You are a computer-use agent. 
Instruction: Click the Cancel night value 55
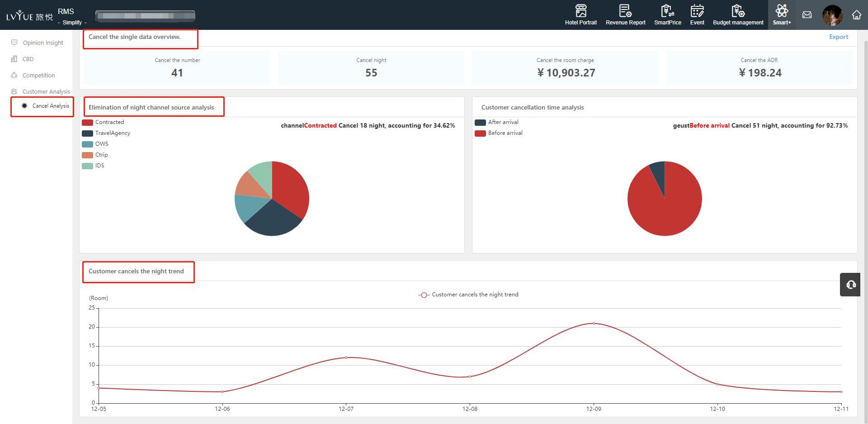pyautogui.click(x=371, y=73)
